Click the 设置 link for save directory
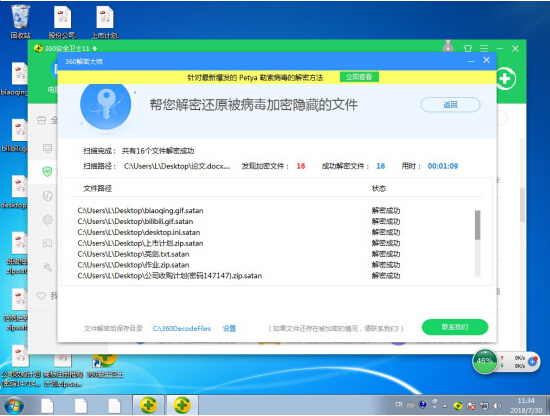The height and width of the screenshot is (416, 550). 229,328
